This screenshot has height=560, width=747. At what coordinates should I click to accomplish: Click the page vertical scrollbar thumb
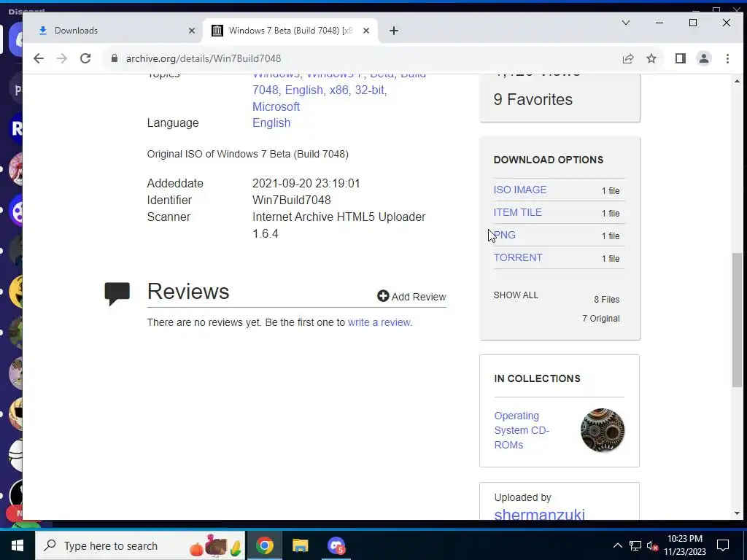[x=737, y=320]
